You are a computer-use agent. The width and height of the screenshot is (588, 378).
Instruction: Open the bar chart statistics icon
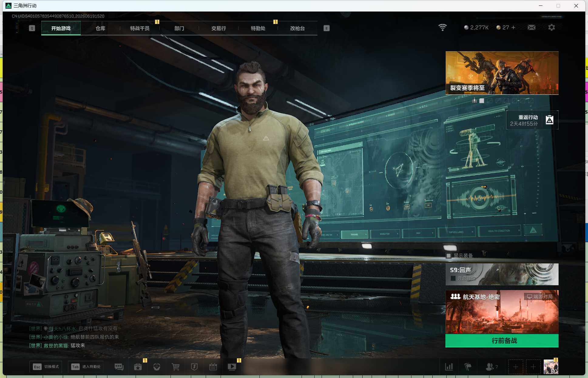(449, 367)
